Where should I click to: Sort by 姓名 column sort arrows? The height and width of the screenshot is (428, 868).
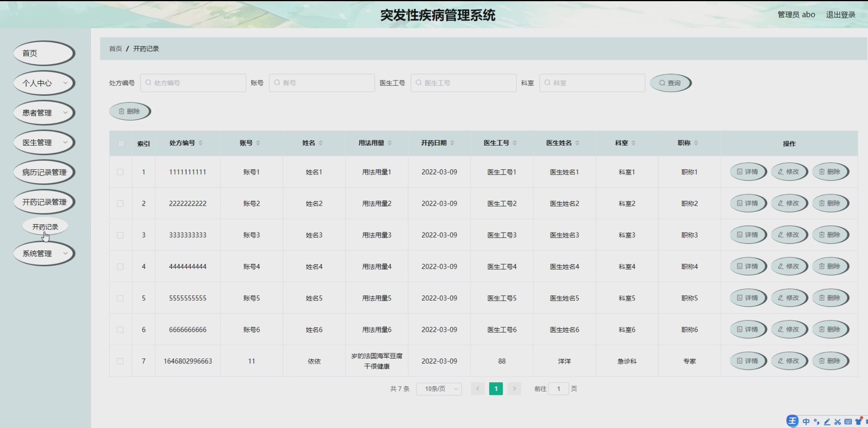(x=321, y=143)
